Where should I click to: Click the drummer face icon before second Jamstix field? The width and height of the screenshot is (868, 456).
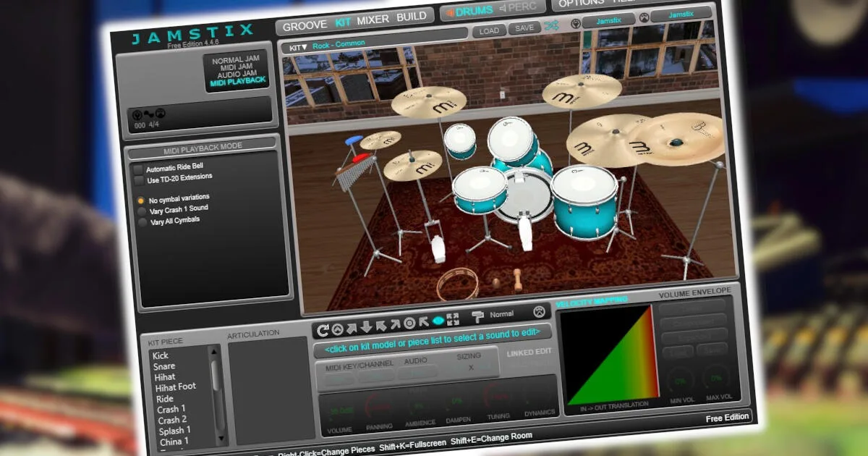click(644, 17)
